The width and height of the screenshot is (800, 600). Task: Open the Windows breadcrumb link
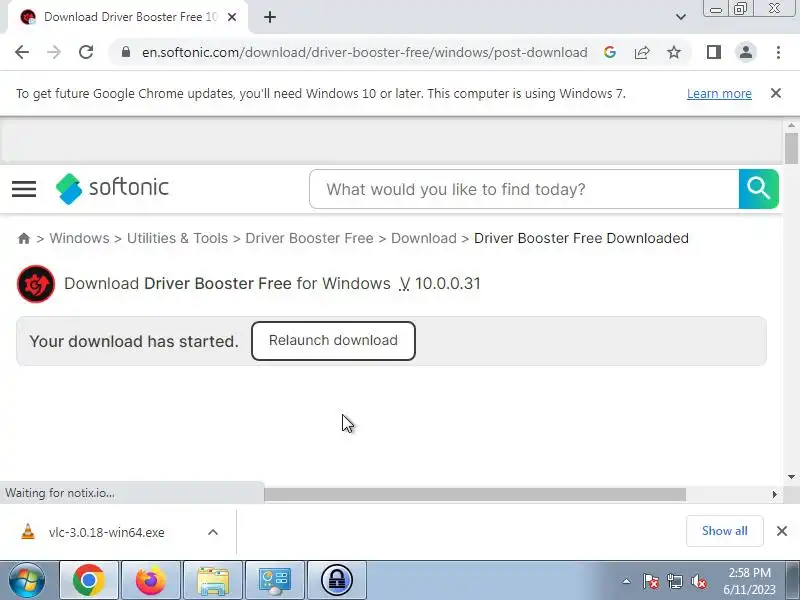79,238
